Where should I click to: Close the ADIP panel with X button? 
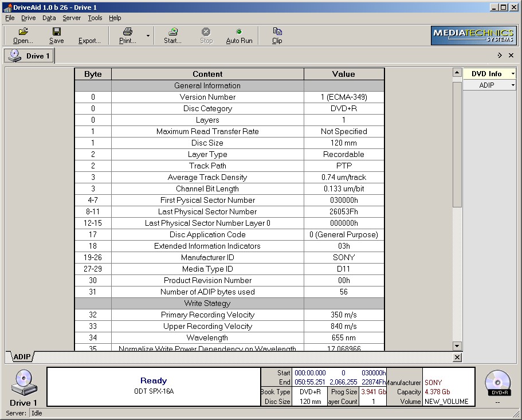coord(457,358)
